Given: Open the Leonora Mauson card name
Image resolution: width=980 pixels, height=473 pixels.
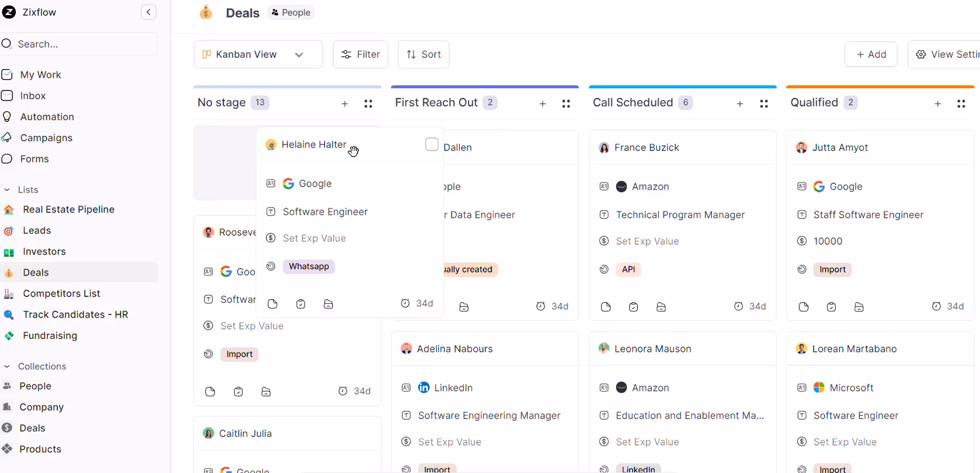Looking at the screenshot, I should [x=653, y=349].
